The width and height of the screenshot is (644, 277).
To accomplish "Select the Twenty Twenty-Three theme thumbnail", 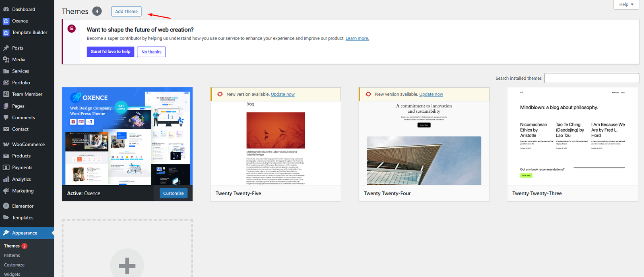I will [572, 136].
